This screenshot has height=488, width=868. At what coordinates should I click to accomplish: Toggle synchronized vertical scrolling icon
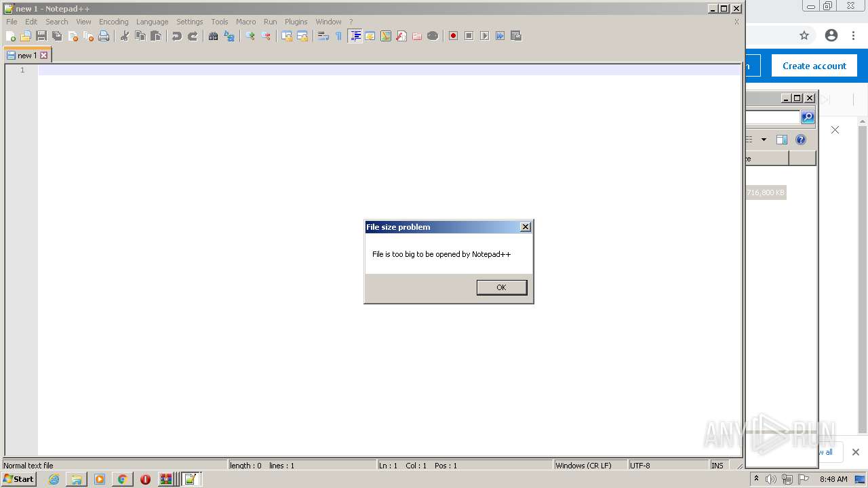(287, 36)
